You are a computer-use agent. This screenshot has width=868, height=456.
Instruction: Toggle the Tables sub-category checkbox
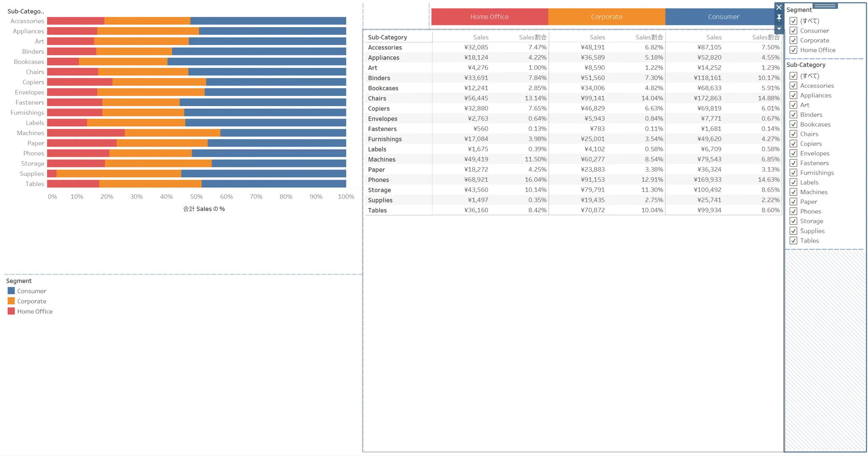pos(793,240)
